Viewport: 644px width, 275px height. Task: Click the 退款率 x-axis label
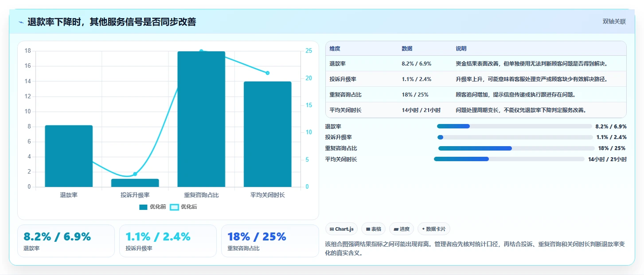(x=69, y=195)
